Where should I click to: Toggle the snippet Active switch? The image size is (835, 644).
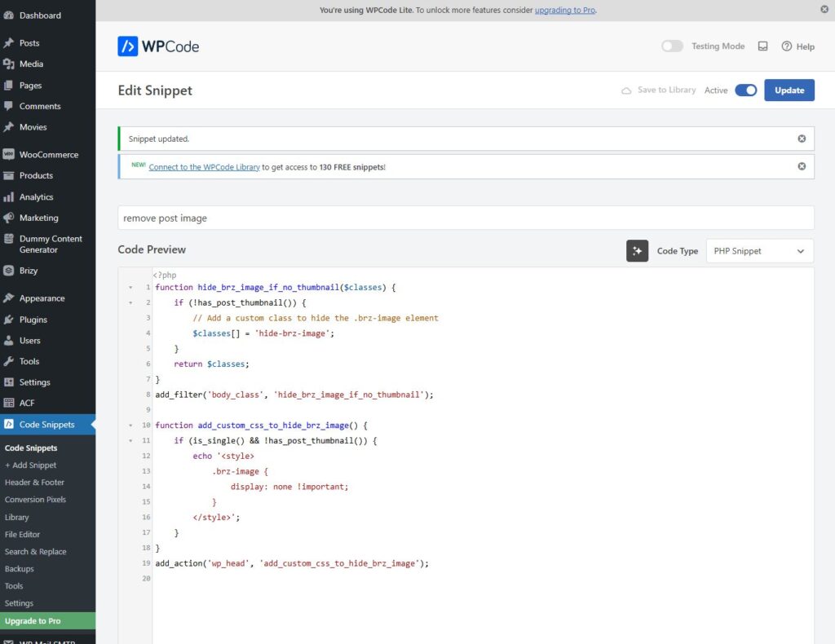[745, 90]
